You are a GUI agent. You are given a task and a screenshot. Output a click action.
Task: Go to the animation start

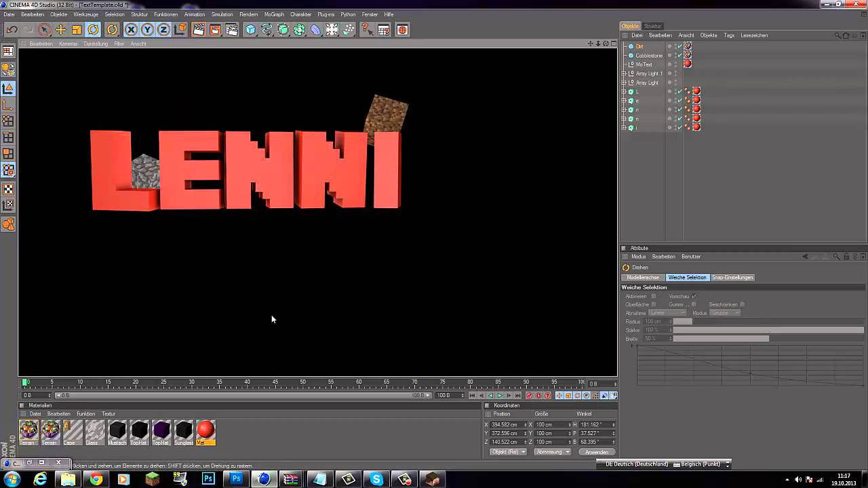click(x=473, y=395)
